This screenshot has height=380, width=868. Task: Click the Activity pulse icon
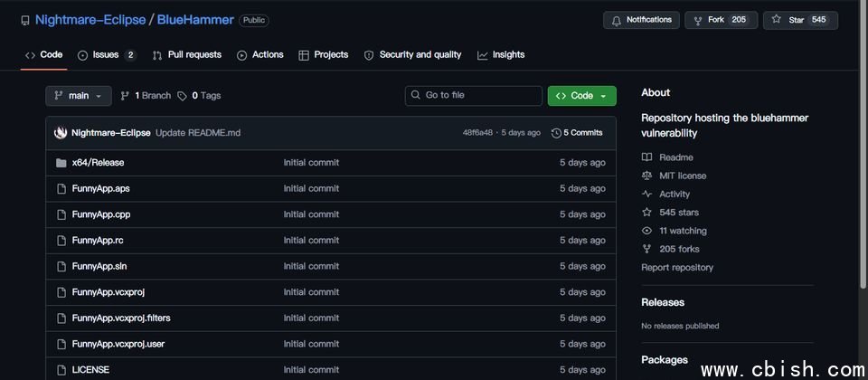(646, 194)
